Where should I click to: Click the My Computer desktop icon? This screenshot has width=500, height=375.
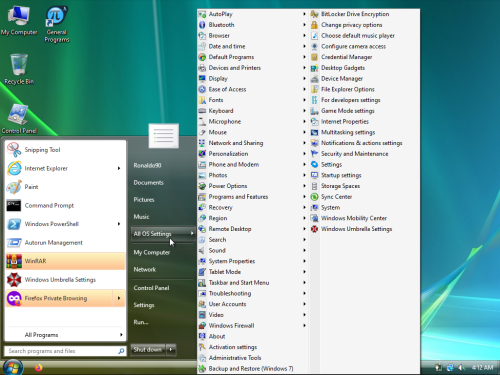click(19, 21)
